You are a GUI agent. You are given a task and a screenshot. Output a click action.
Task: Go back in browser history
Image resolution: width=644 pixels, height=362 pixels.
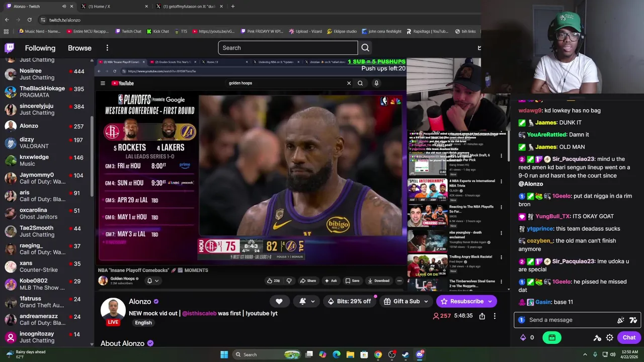(7, 20)
